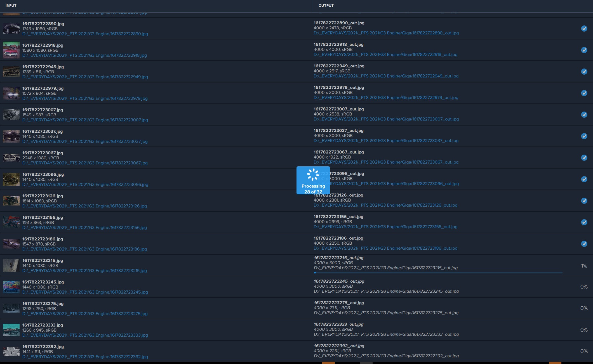Viewport: 593px width, 364px height.
Task: Open input path link for 1617822723007.jpg
Action: [85, 120]
